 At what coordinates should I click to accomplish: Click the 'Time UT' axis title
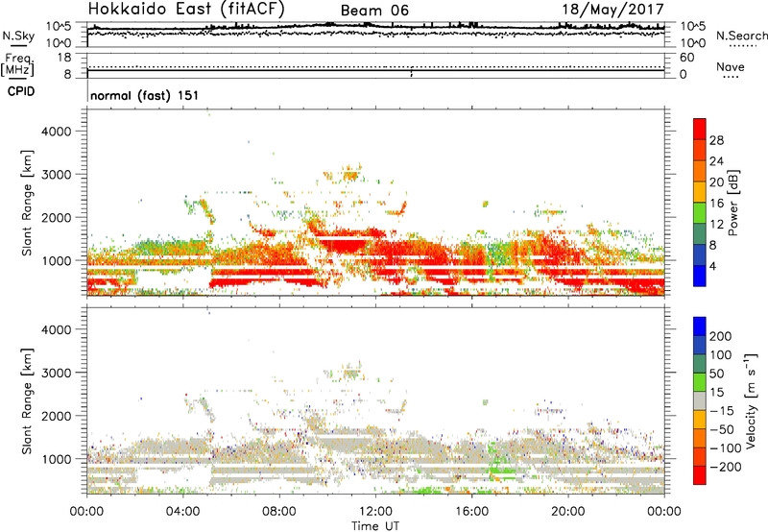[375, 526]
